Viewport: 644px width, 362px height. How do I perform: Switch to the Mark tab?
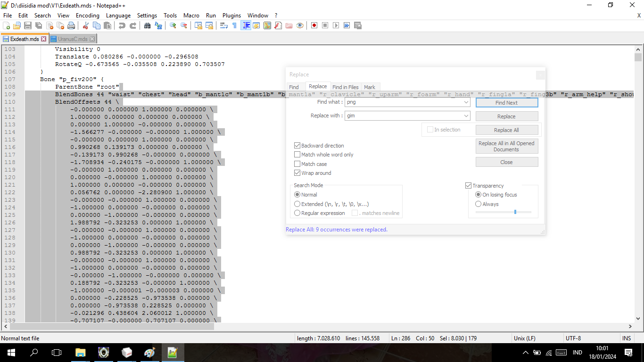point(370,87)
